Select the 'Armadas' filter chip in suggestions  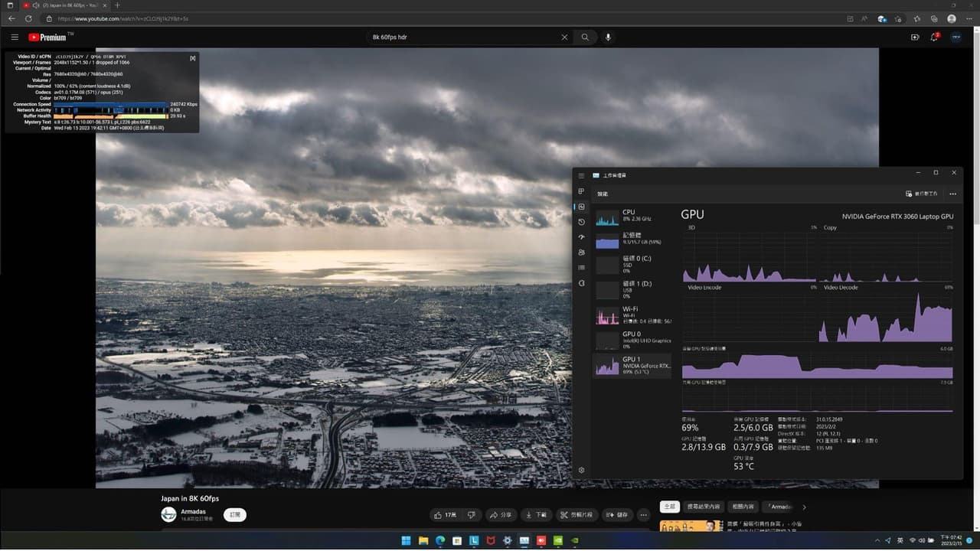pyautogui.click(x=779, y=507)
